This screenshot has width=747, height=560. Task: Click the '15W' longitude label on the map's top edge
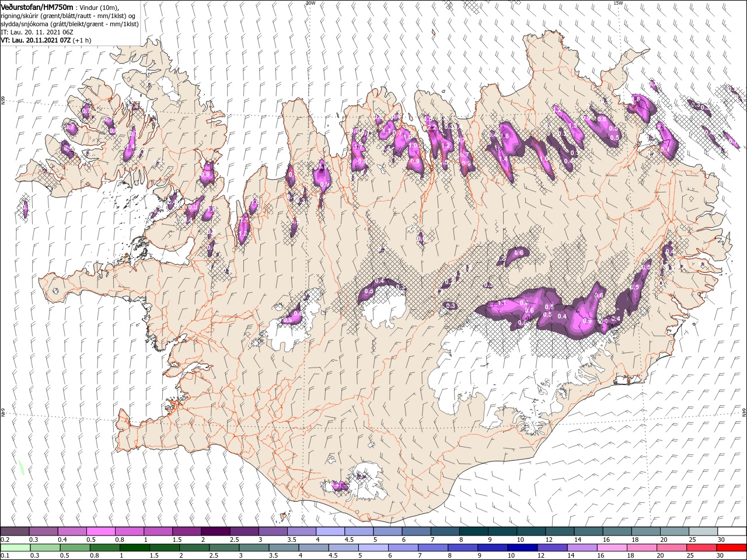pyautogui.click(x=618, y=3)
